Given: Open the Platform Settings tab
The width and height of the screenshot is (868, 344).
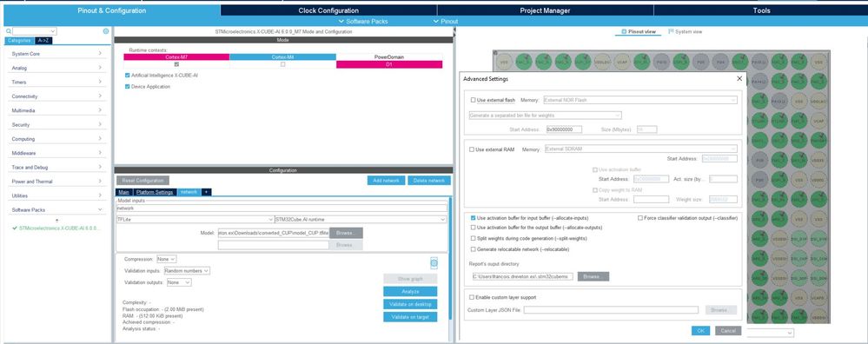Looking at the screenshot, I should (155, 192).
